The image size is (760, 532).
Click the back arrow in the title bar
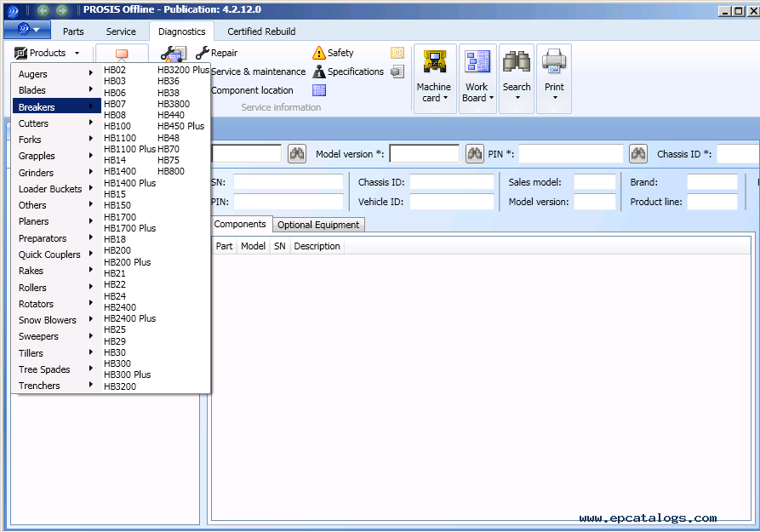(x=43, y=9)
